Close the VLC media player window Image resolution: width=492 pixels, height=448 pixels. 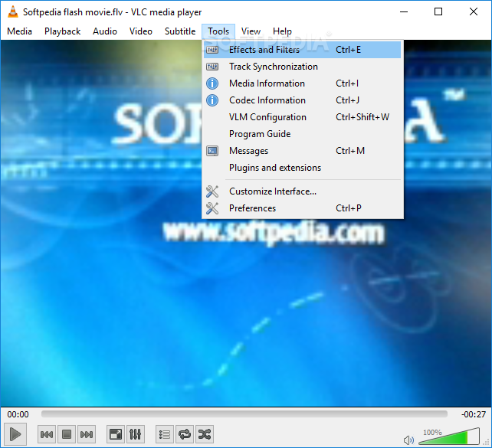(x=474, y=12)
